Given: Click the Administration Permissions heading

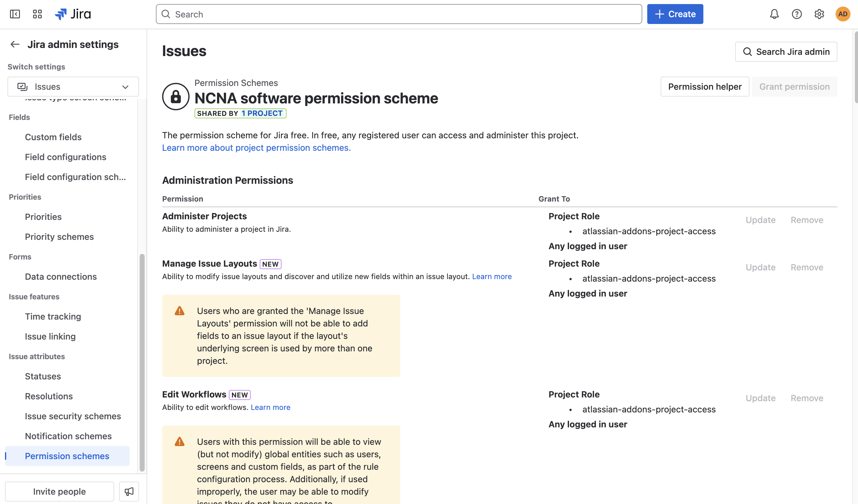Looking at the screenshot, I should [227, 180].
